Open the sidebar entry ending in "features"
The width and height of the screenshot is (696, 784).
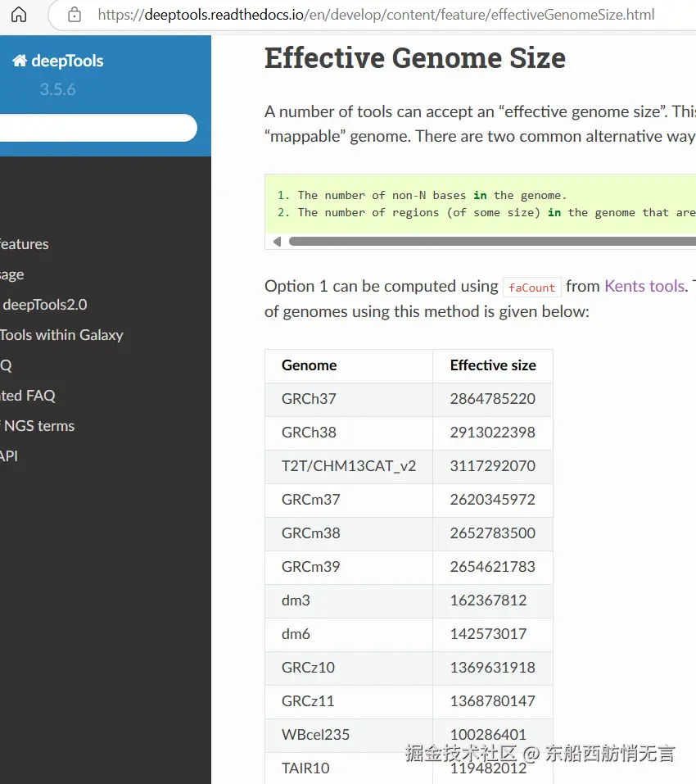coord(25,244)
